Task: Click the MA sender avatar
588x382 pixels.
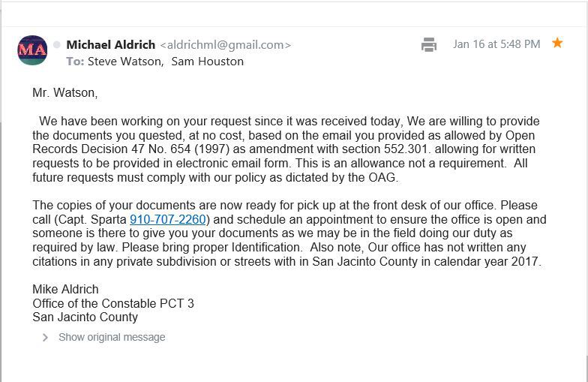Action: [32, 50]
